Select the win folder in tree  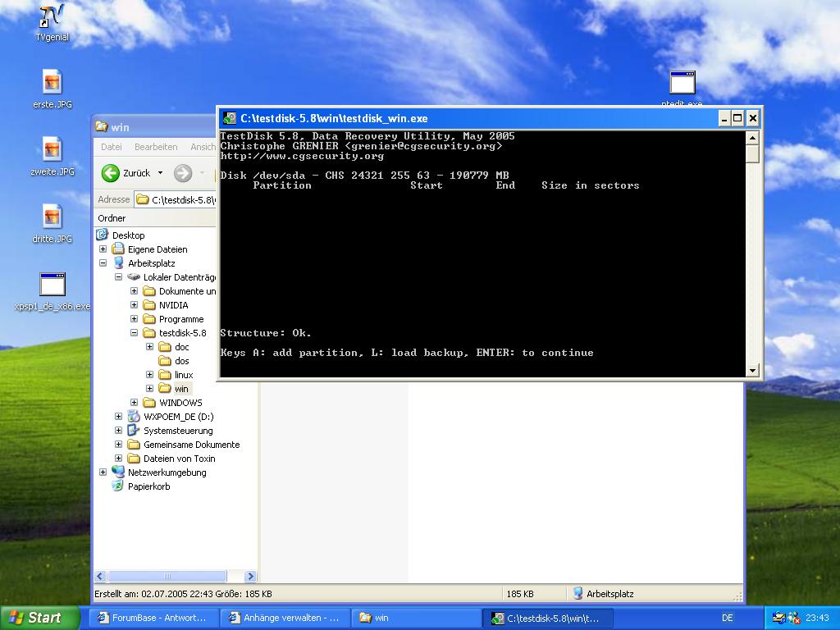tap(181, 388)
